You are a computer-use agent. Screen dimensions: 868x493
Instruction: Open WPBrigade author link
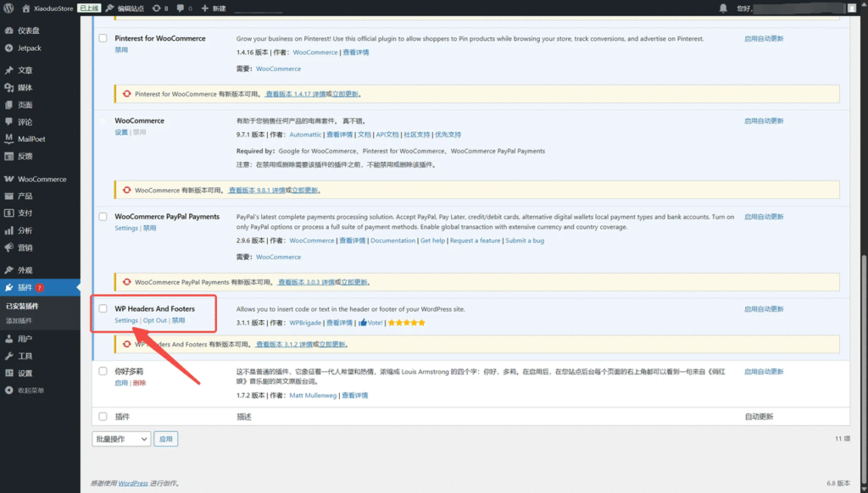(x=305, y=323)
